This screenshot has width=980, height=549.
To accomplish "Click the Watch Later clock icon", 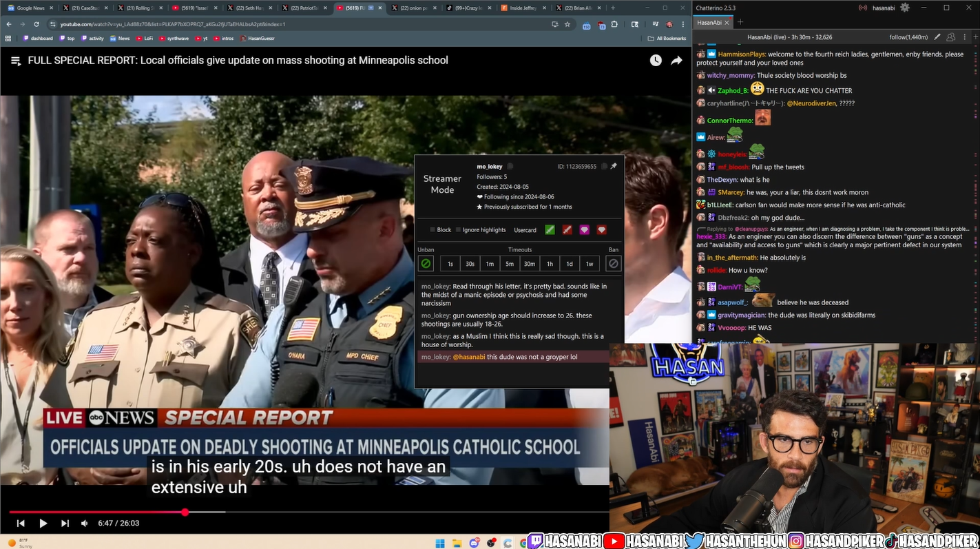I will [x=656, y=61].
